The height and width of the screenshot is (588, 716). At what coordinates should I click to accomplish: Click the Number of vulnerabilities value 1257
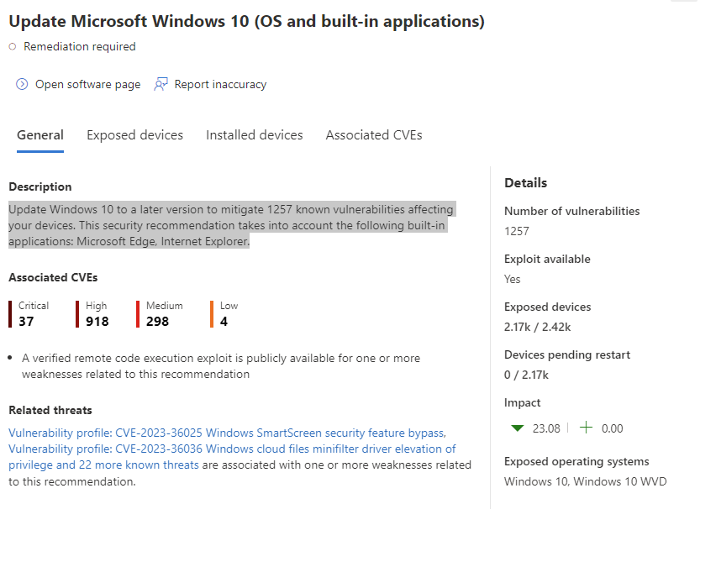(x=517, y=232)
